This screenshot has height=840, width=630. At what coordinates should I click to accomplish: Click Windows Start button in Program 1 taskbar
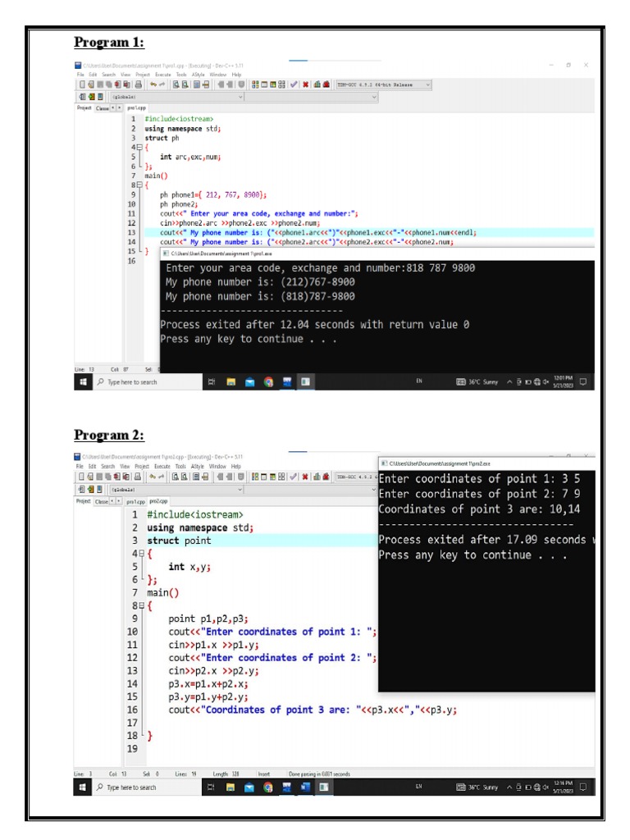(x=83, y=382)
